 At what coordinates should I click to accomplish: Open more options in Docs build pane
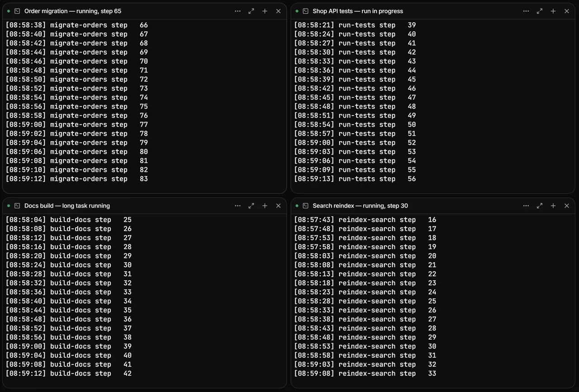click(x=238, y=206)
